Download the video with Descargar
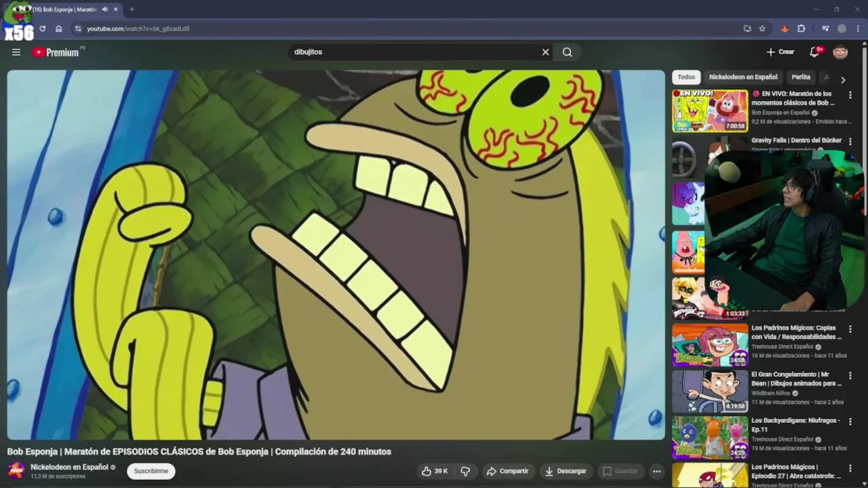868x488 pixels. pos(566,471)
